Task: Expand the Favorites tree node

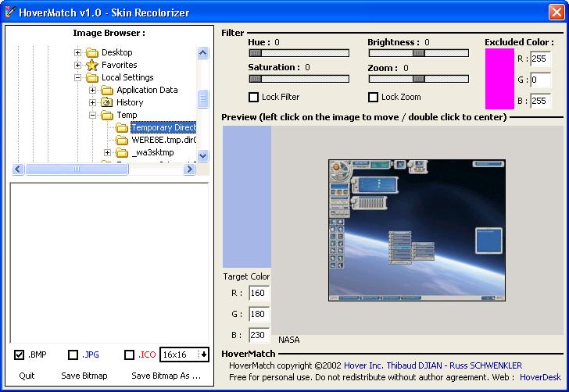Action: tap(77, 66)
